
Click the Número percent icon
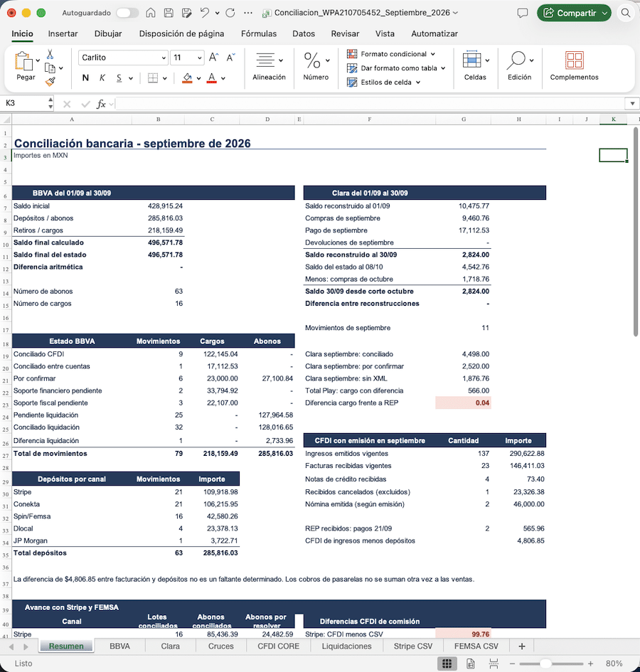pyautogui.click(x=312, y=60)
